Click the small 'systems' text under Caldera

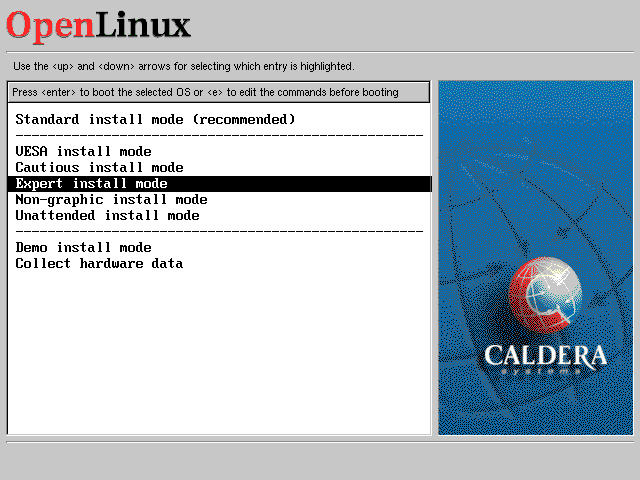pos(547,372)
